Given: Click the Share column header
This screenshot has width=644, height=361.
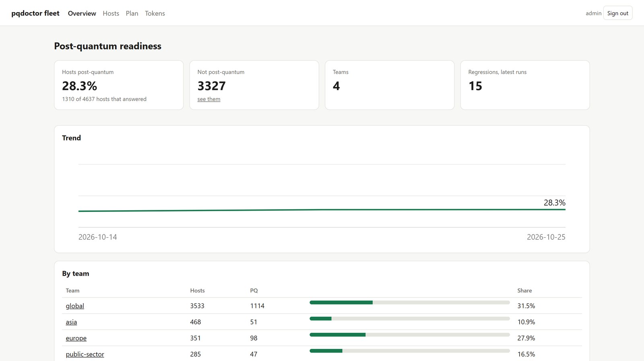Looking at the screenshot, I should (x=524, y=290).
